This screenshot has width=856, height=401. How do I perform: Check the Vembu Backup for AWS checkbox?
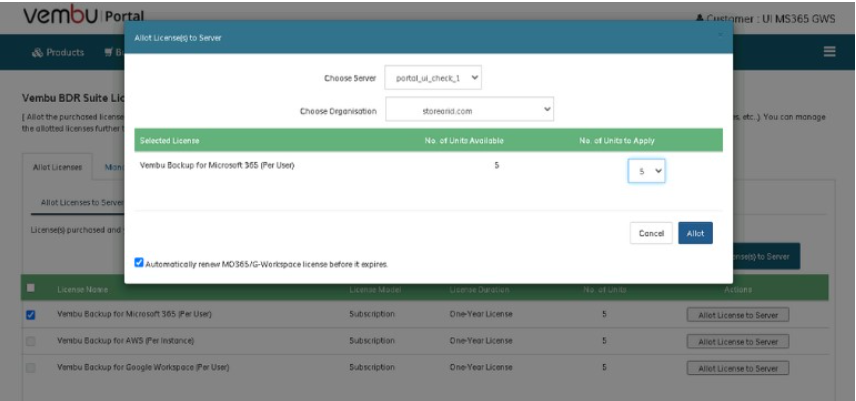click(31, 341)
